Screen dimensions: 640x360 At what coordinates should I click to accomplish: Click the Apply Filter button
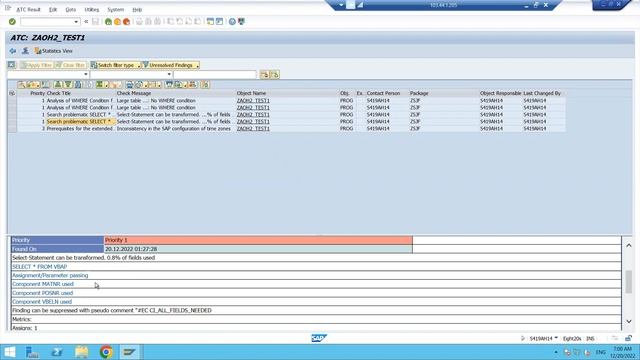(36, 65)
